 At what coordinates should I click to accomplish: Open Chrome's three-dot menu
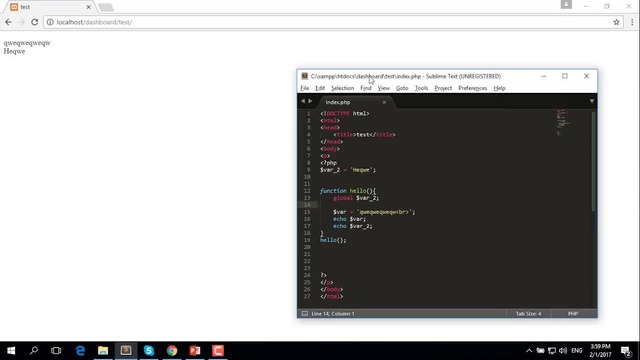point(632,22)
